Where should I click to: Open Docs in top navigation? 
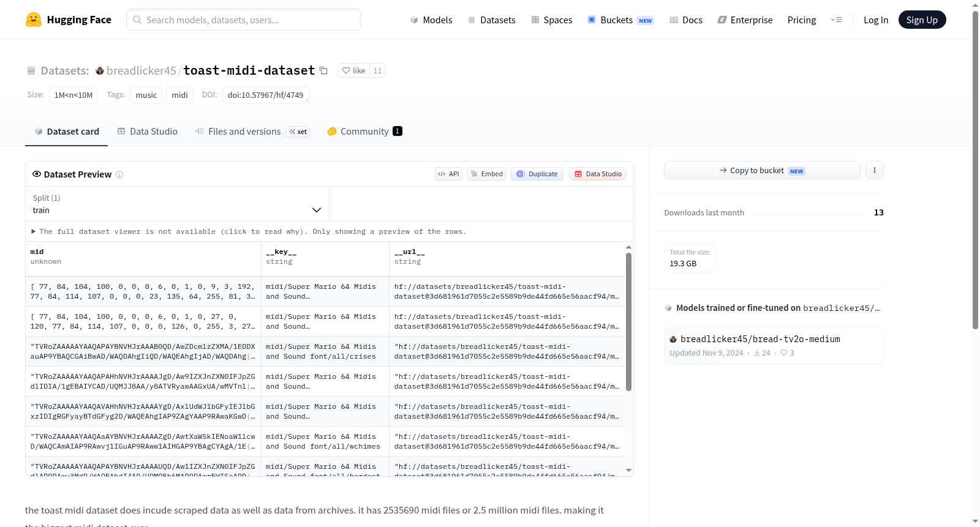coord(685,20)
